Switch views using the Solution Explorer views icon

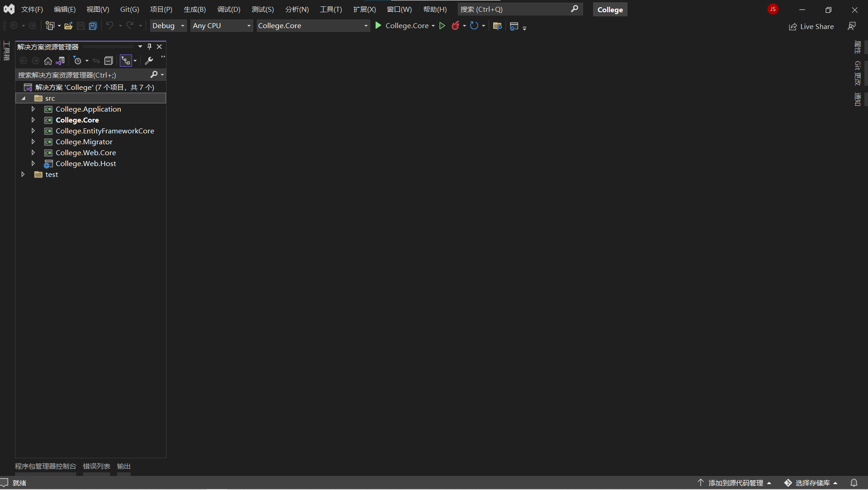60,61
